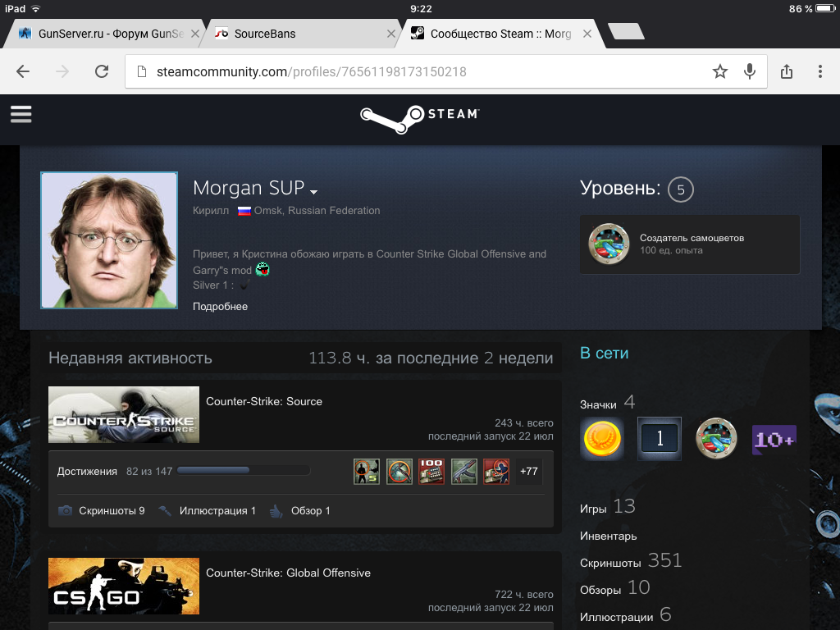The width and height of the screenshot is (840, 630).
Task: Click Подробнее to view more info
Action: (220, 307)
